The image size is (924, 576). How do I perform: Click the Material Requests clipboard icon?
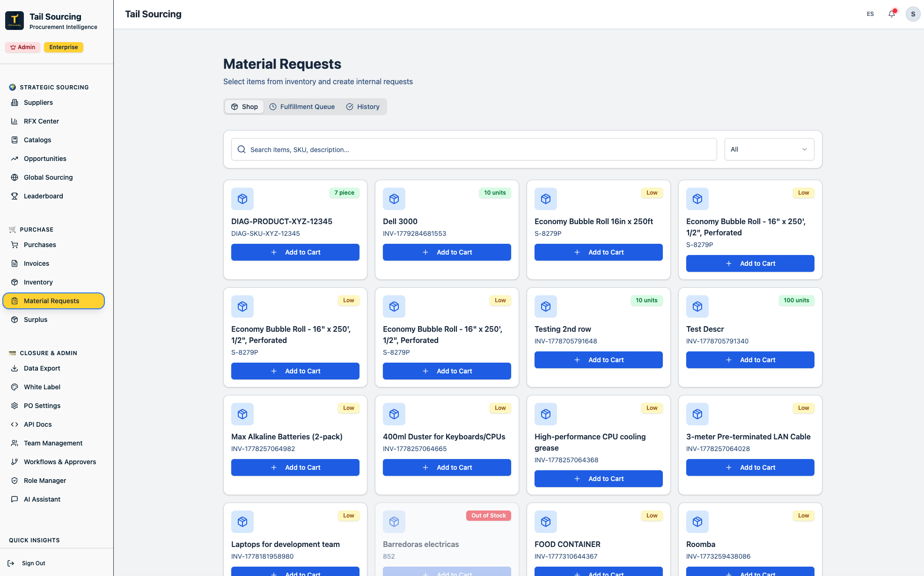(x=15, y=301)
